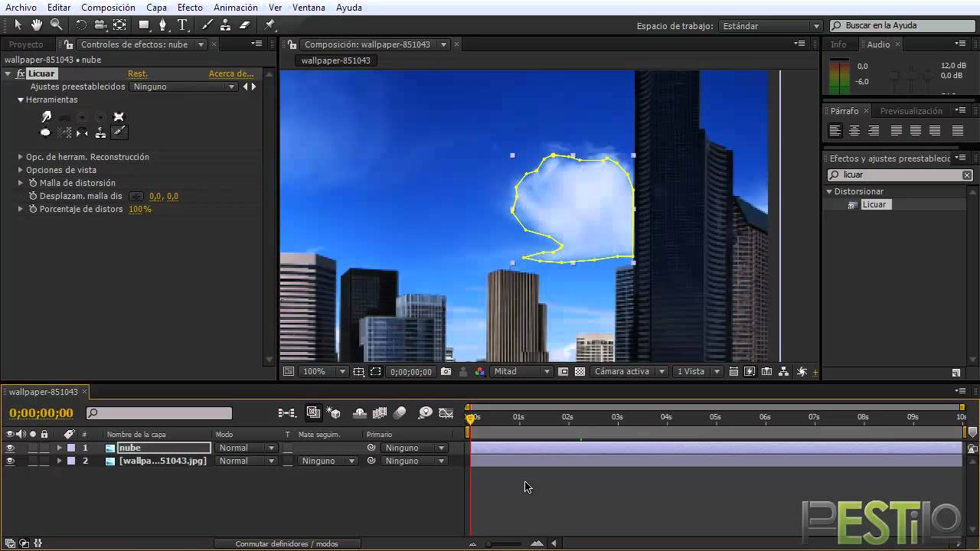Select the Puppet Pin tool
The height and width of the screenshot is (551, 980).
(269, 24)
